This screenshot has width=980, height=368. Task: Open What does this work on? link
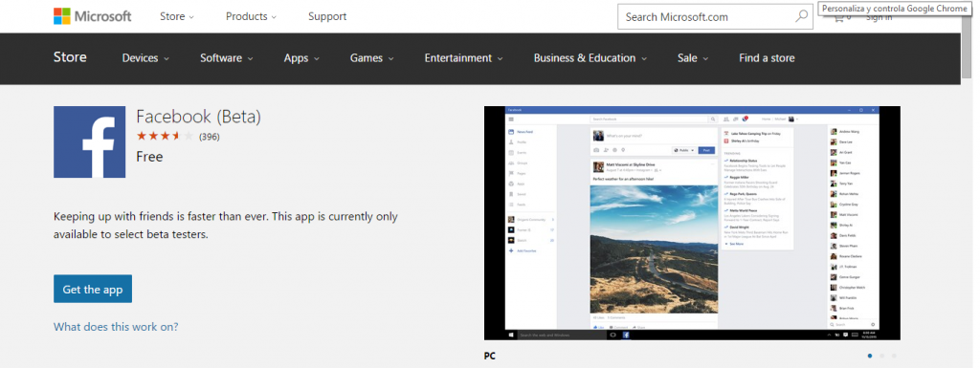click(x=116, y=326)
